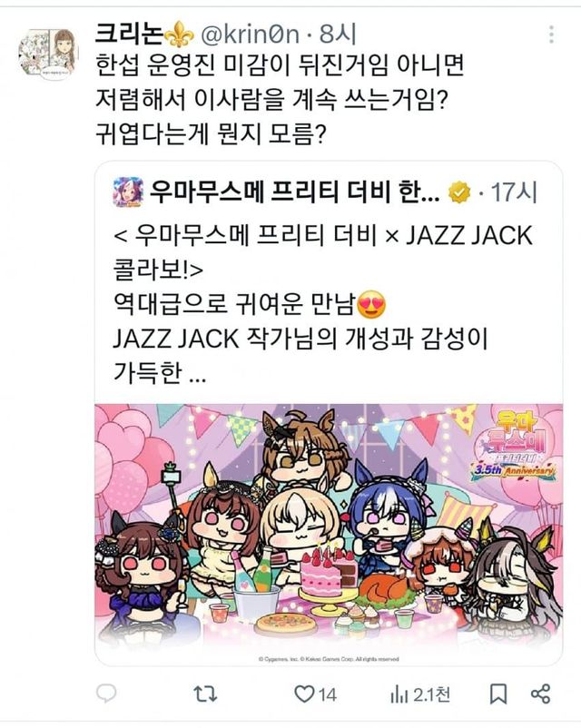View the 2.1천 views count
The height and width of the screenshot is (728, 581).
(431, 695)
